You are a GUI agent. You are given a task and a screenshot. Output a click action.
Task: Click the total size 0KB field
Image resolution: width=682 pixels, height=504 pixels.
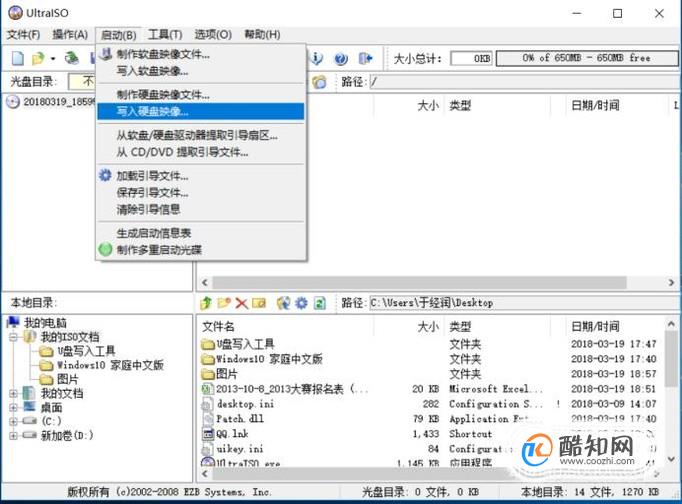coord(471,58)
